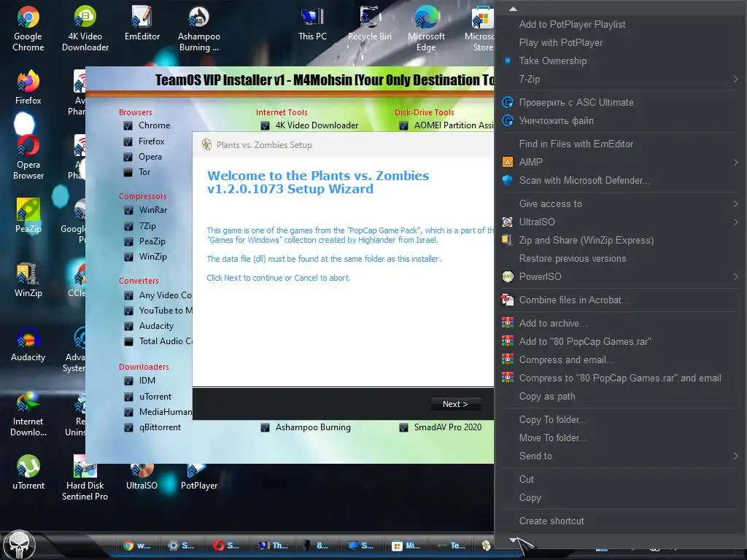Switch to Chrome taskbar button
The height and width of the screenshot is (560, 747).
click(136, 545)
